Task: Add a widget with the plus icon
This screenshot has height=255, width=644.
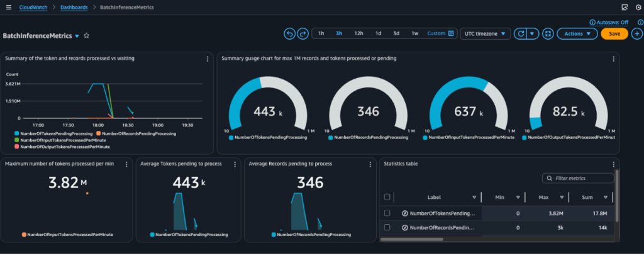Action: coord(636,33)
